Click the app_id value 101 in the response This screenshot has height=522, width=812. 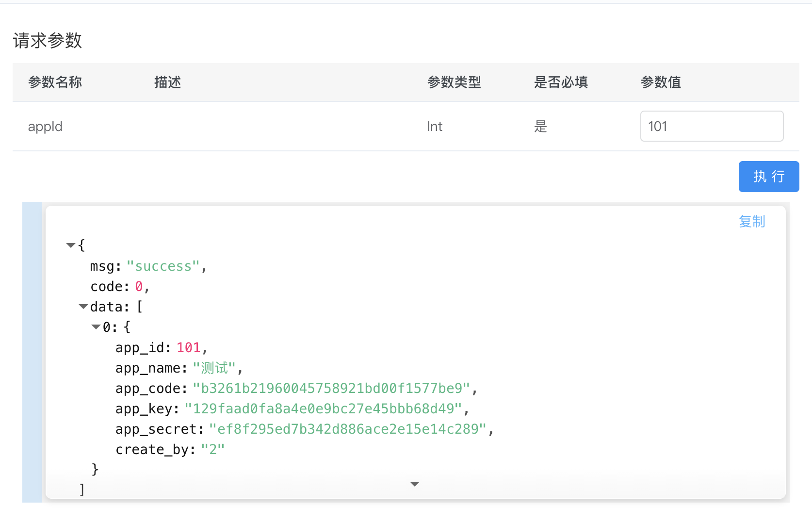188,348
